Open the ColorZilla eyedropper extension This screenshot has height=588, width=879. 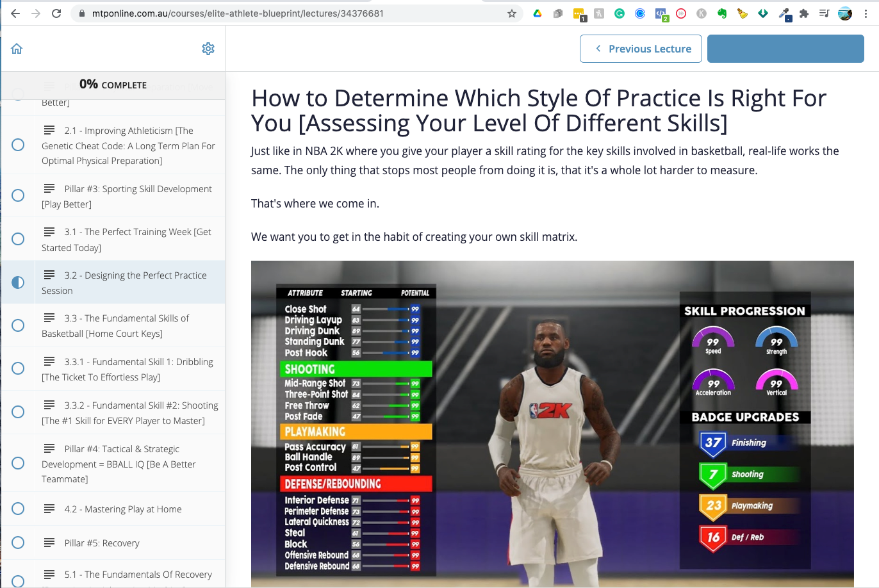coord(783,13)
